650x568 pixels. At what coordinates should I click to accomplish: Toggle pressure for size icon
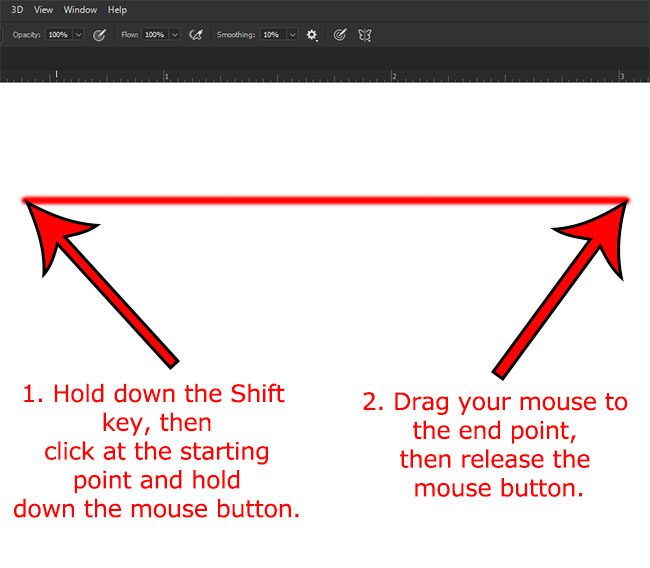[340, 34]
